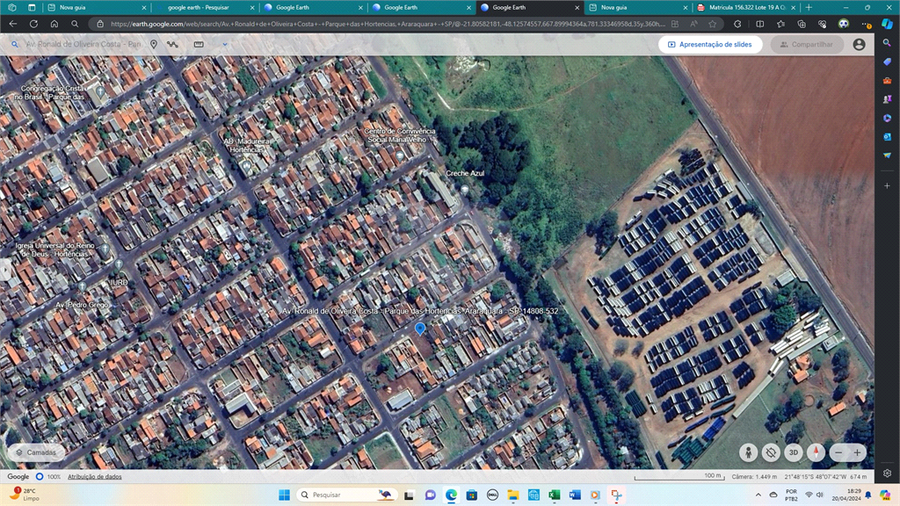The width and height of the screenshot is (900, 506).
Task: Select the draw path or polygon tool
Action: (173, 44)
